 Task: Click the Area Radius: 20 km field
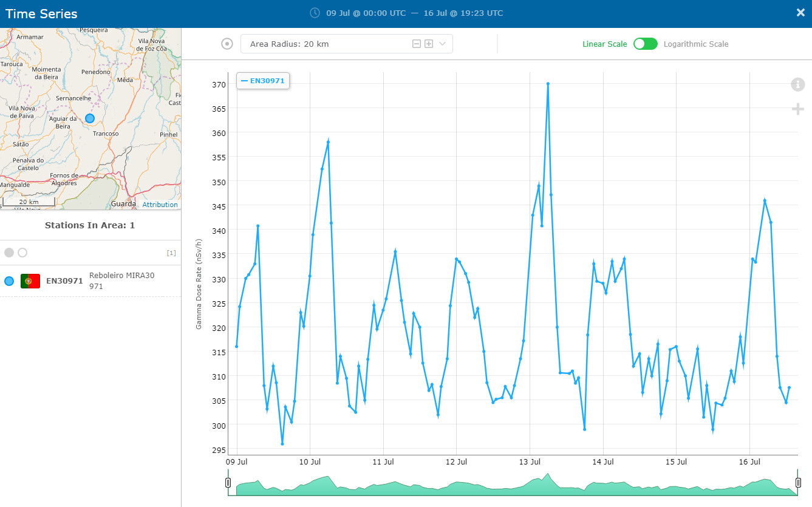[347, 44]
